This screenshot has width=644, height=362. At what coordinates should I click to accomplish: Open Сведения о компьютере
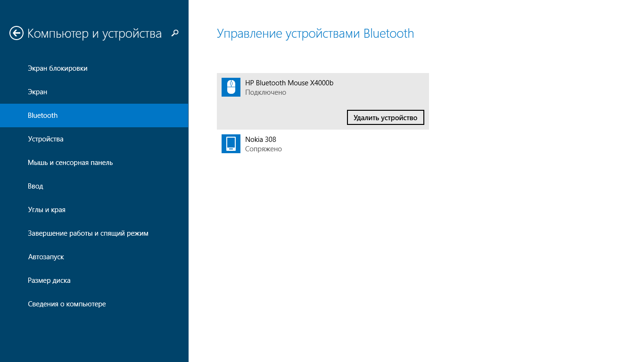[x=67, y=304]
